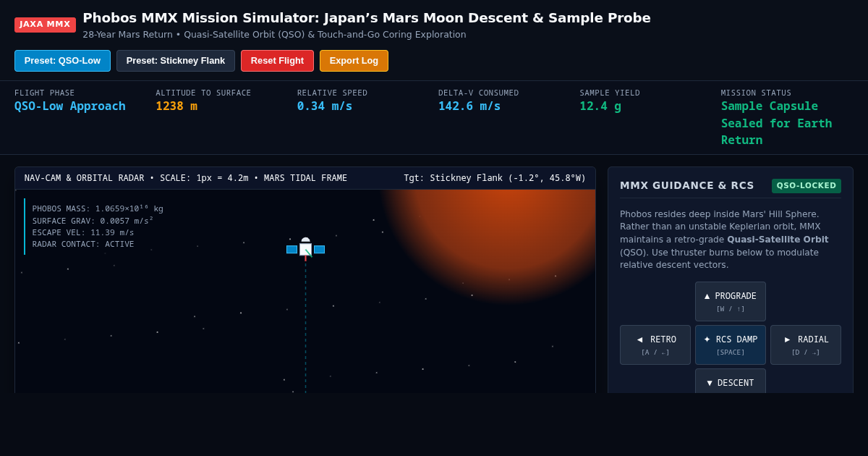Trigger the Descent burn button
Screen dimensions: 868x456
(x=731, y=381)
